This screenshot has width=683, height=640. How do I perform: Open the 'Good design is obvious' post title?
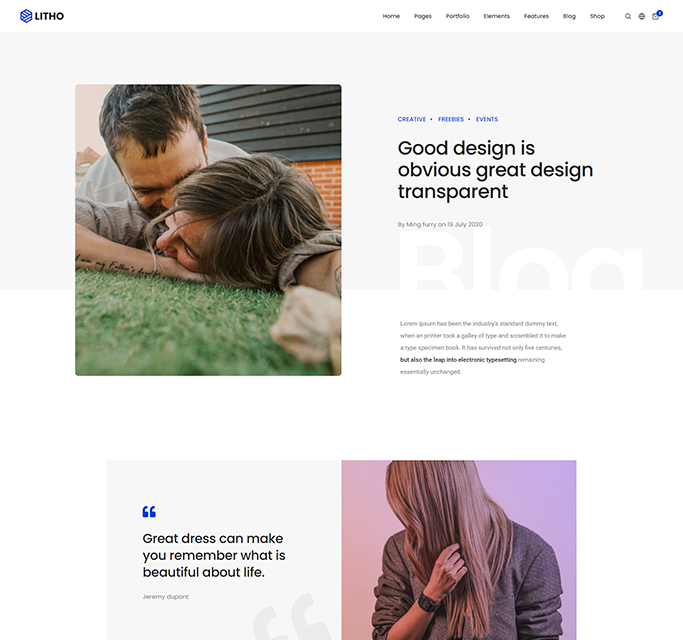495,170
